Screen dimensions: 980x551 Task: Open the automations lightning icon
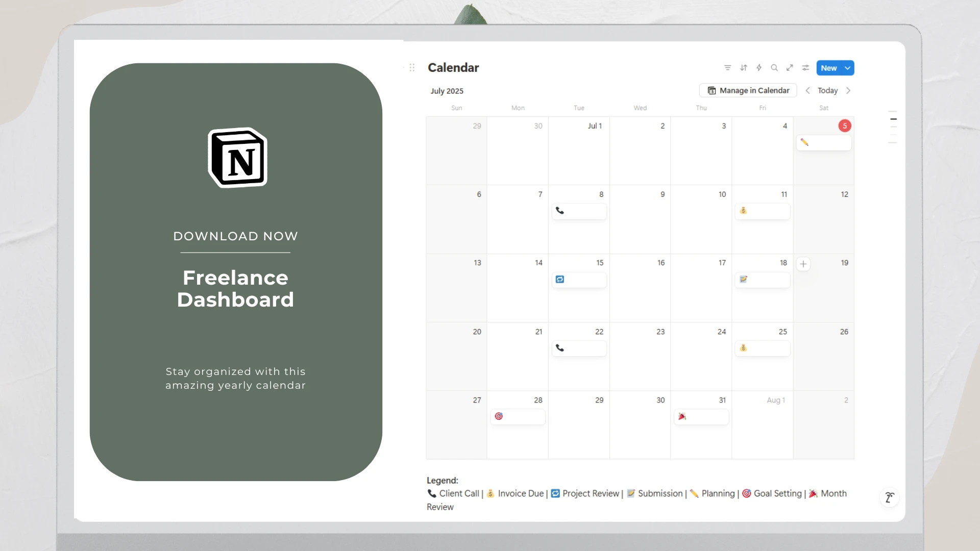point(759,68)
